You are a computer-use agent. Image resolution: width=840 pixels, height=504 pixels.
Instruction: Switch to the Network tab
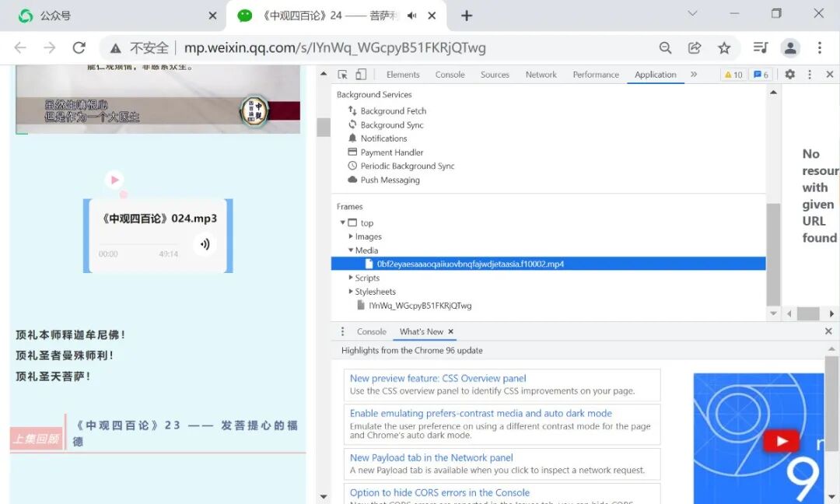coord(541,75)
